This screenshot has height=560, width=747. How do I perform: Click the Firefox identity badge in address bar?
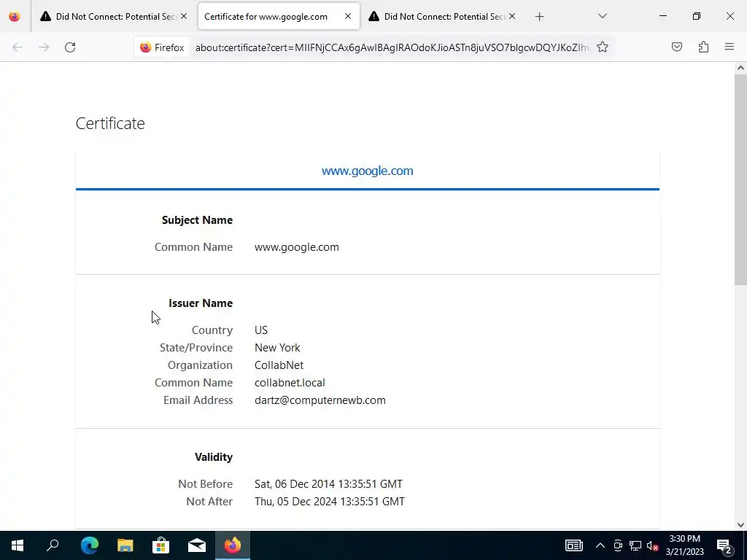coord(162,47)
